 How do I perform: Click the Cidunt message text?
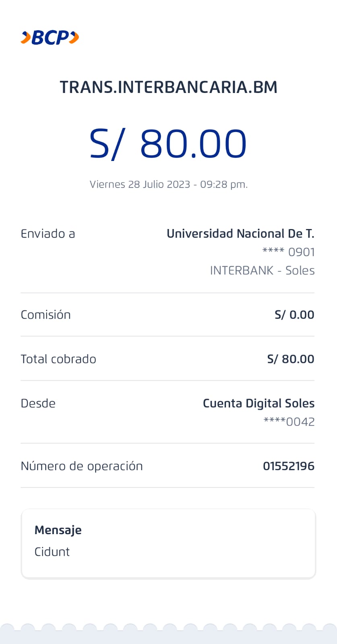[52, 551]
